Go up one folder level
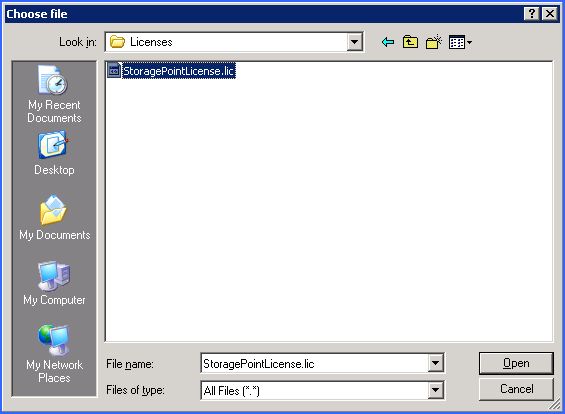 coord(410,42)
